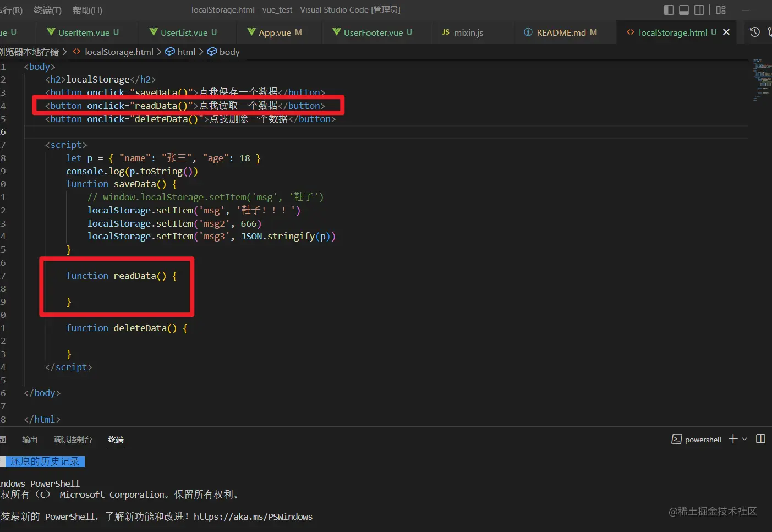Viewport: 772px width, 532px height.
Task: Click the 'function saveData()' line
Action: [122, 184]
